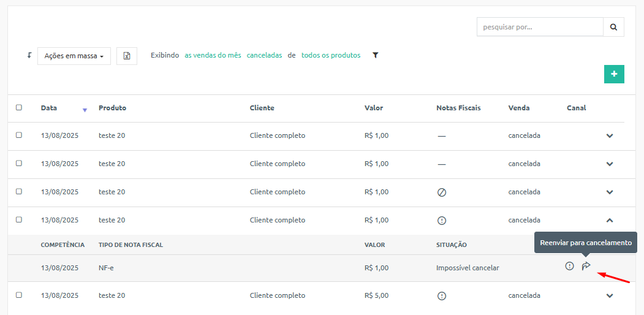This screenshot has width=644, height=315.
Task: Check the checkbox of the R$ 5,00 sale
Action: coord(19,295)
